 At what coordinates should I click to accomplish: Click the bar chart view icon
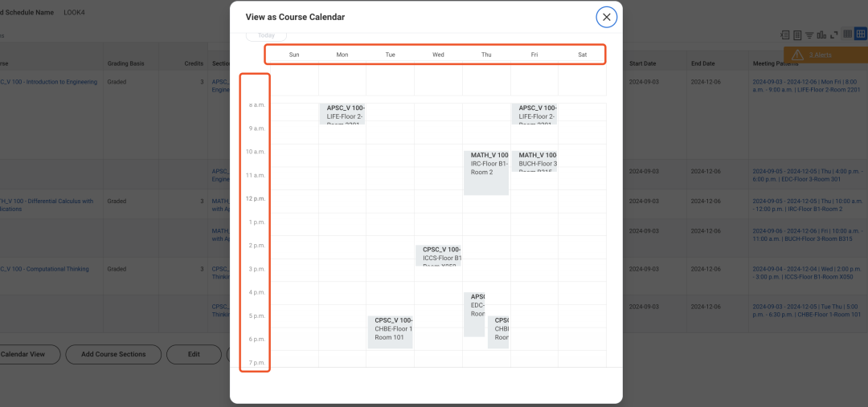pyautogui.click(x=821, y=35)
